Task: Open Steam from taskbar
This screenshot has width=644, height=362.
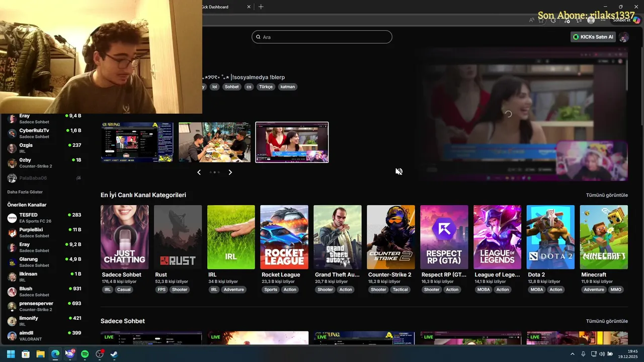Action: click(114, 354)
